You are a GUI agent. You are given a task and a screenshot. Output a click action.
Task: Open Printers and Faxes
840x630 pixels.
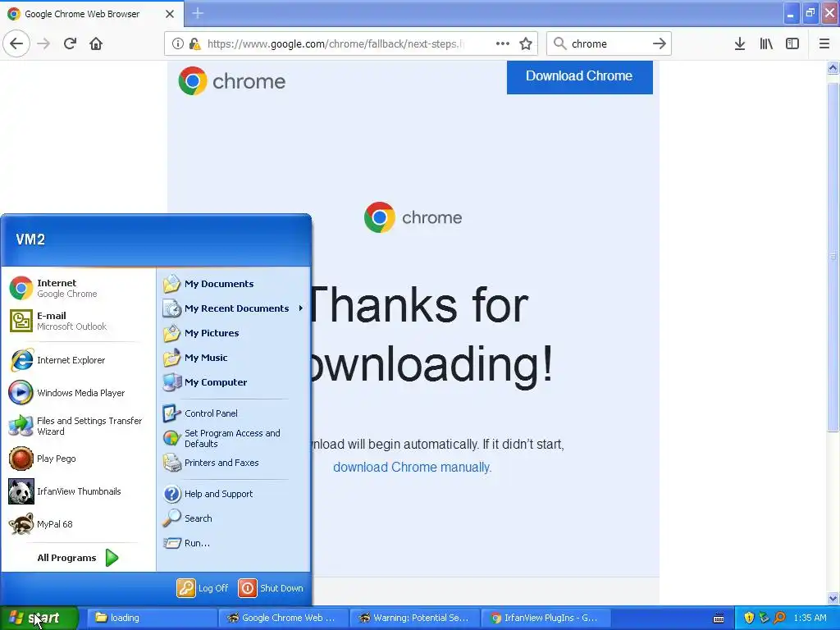click(x=234, y=463)
